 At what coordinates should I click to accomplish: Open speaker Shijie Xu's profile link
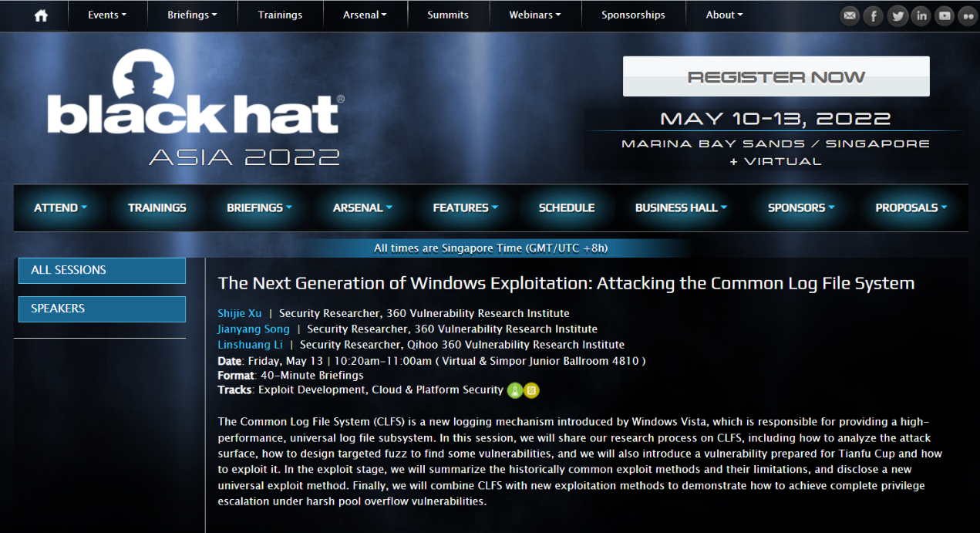(x=240, y=313)
